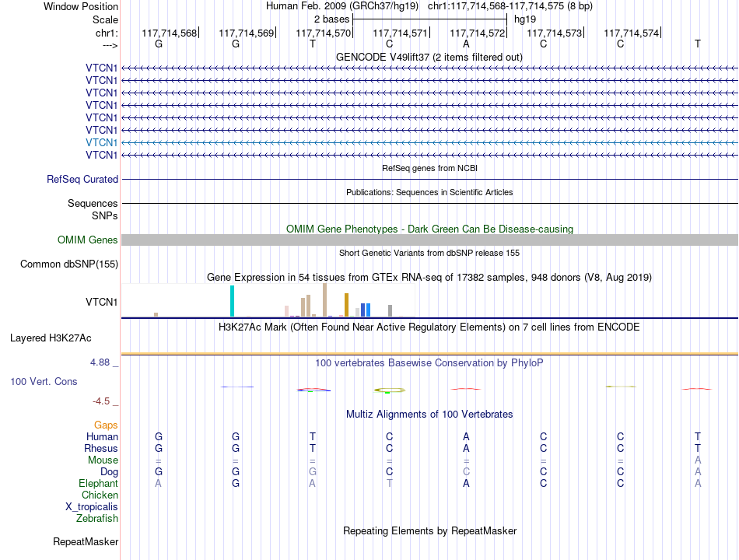This screenshot has width=739, height=560.
Task: Select the Human species label
Action: (102, 436)
